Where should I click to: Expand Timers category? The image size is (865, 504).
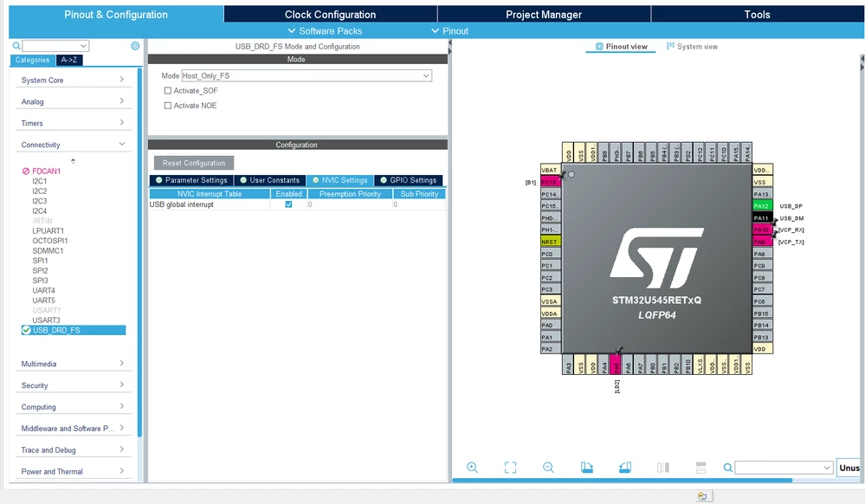tap(74, 123)
